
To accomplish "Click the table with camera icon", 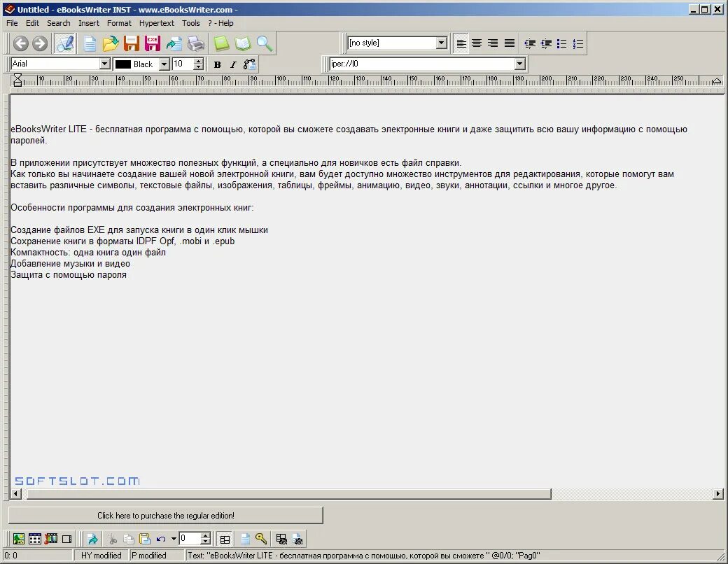I will click(281, 539).
